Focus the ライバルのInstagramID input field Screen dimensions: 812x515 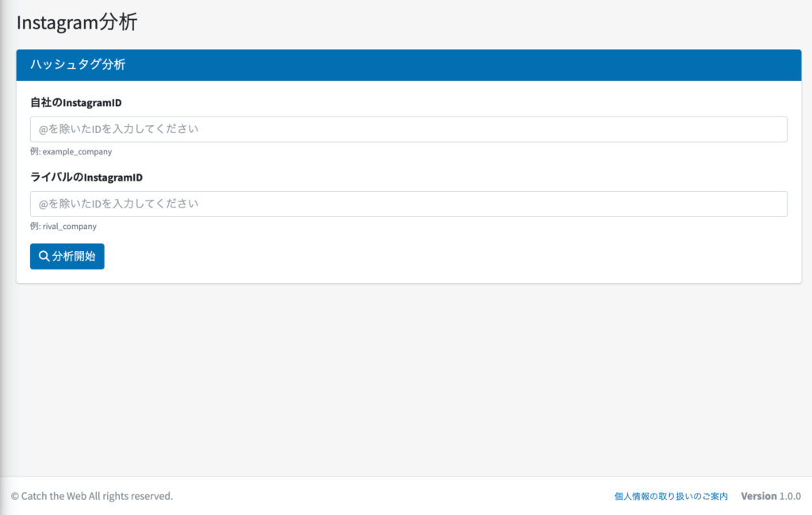click(x=408, y=204)
